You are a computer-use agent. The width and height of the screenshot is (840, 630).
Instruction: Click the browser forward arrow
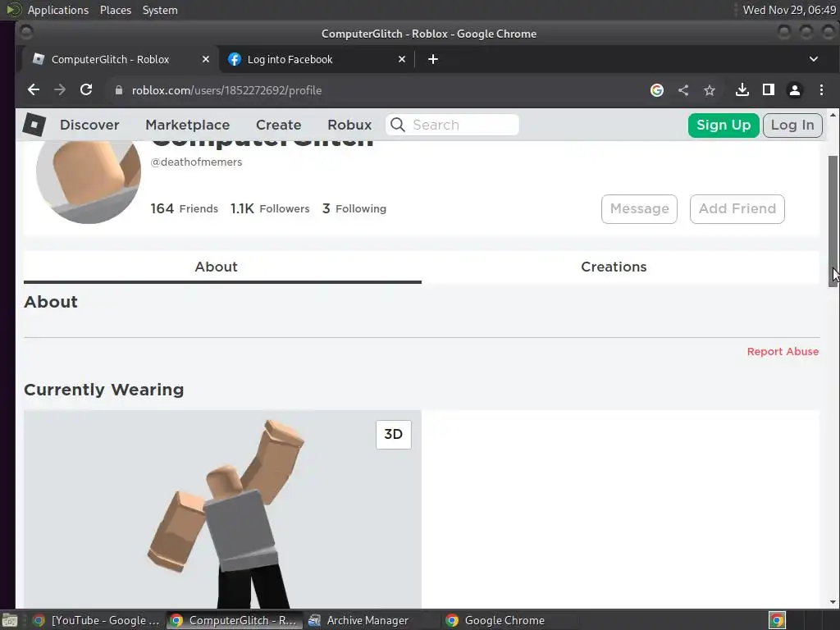(59, 90)
